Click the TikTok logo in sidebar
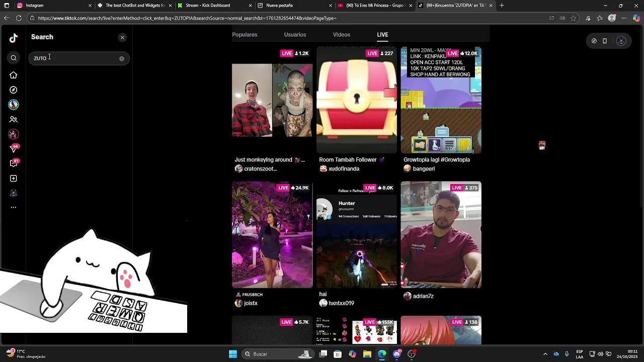Viewport: 644px width, 362px height. pos(14,38)
